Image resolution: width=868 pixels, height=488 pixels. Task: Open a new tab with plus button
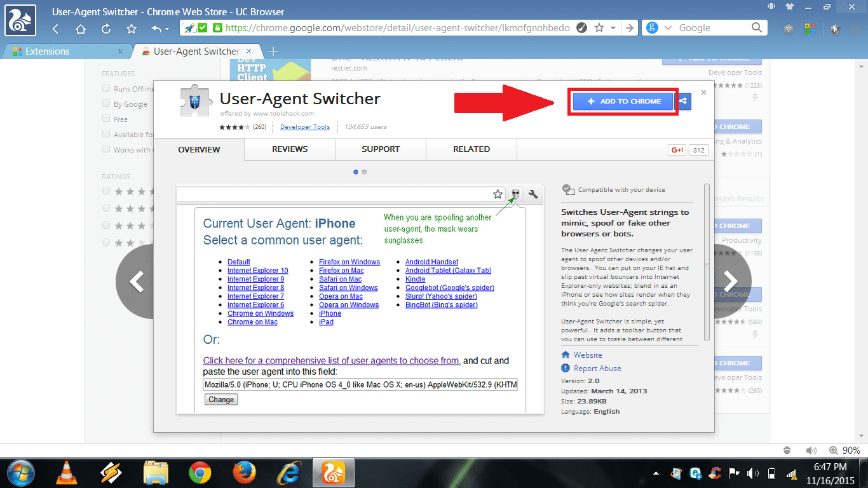click(273, 51)
